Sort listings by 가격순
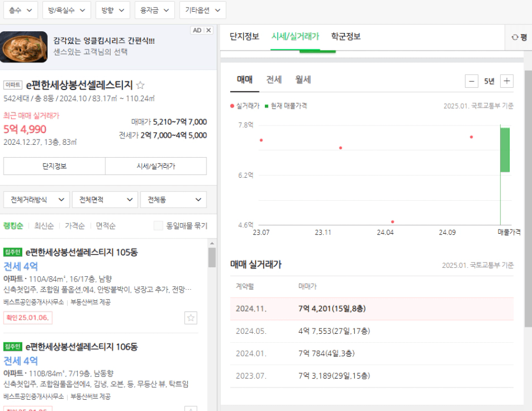 75,226
